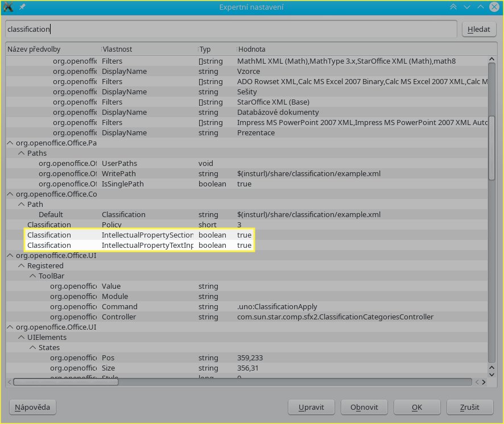Click the 'true' value in the IsSinglePath row
Image resolution: width=504 pixels, height=424 pixels.
(244, 184)
